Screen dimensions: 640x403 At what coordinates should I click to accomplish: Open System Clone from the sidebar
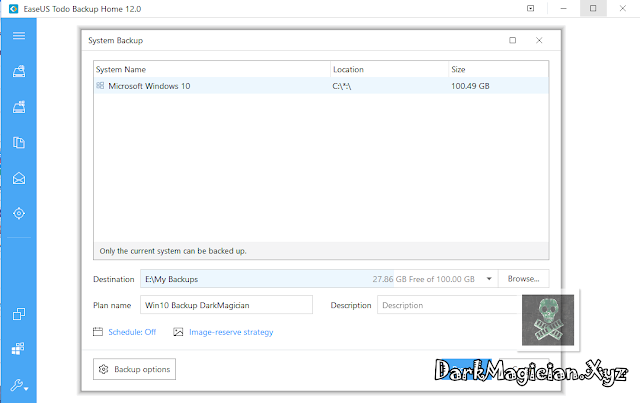click(18, 348)
